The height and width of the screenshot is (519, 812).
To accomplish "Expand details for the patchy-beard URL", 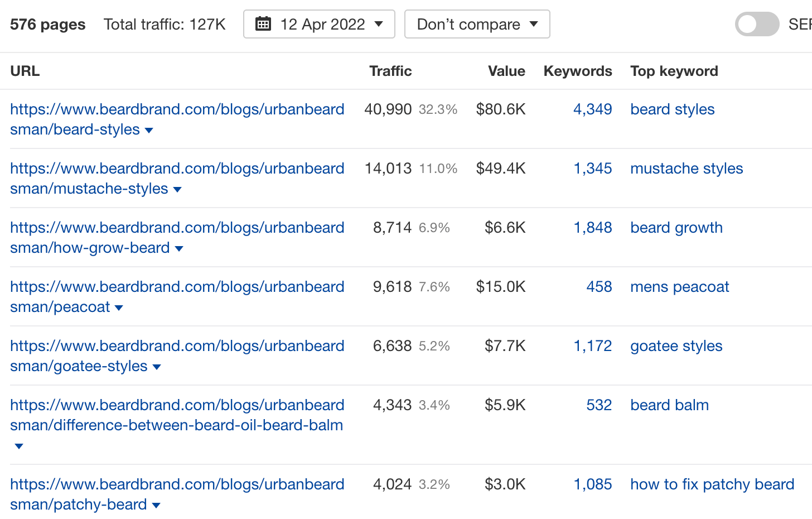I will point(157,505).
